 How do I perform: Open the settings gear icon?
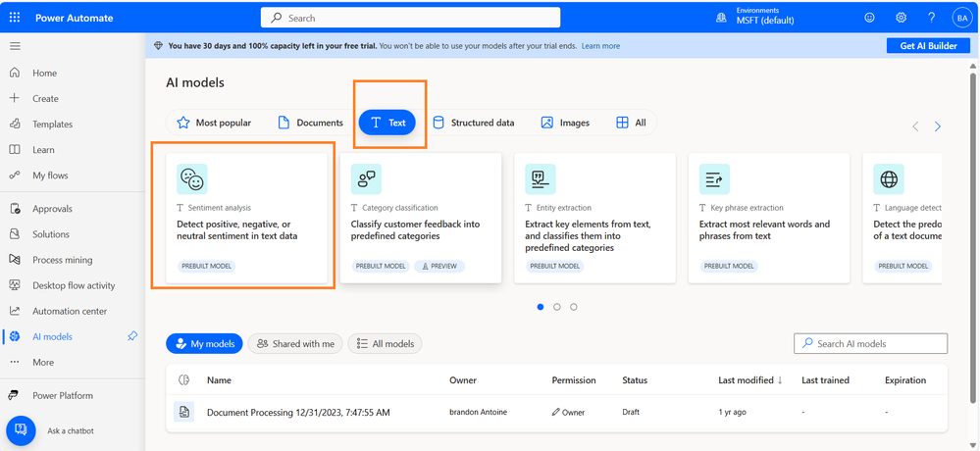click(901, 18)
